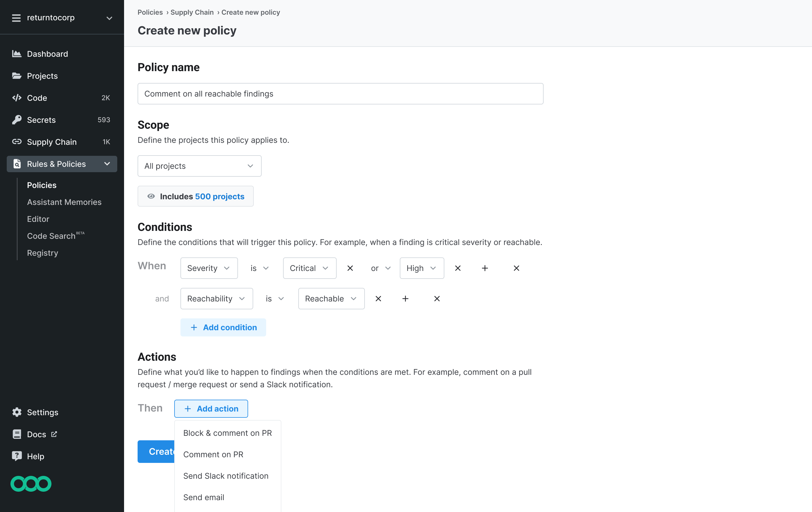Open Settings gear in sidebar
812x512 pixels.
[x=17, y=412]
